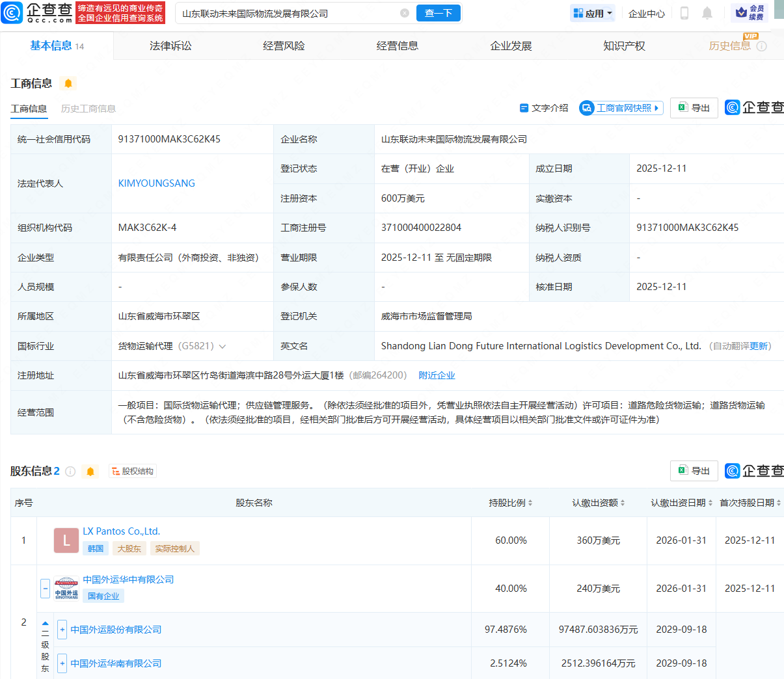Viewport: 784px width, 679px height.
Task: Expand the 中国外运华南有限公司 shareholder row
Action: pos(62,663)
